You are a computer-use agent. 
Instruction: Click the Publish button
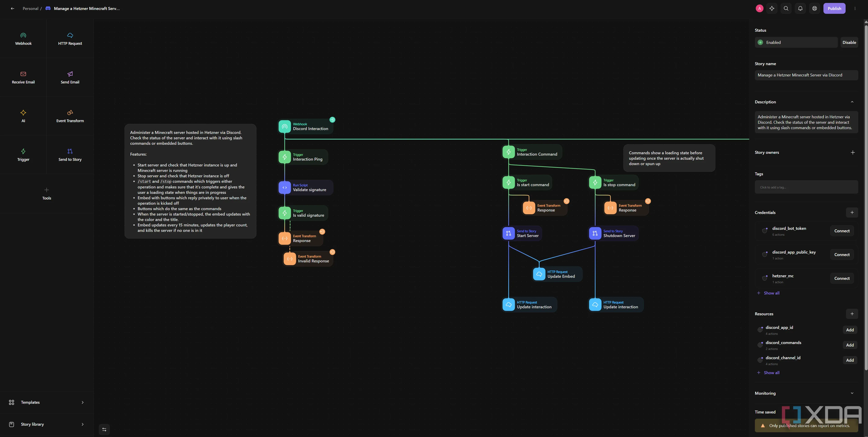[834, 8]
